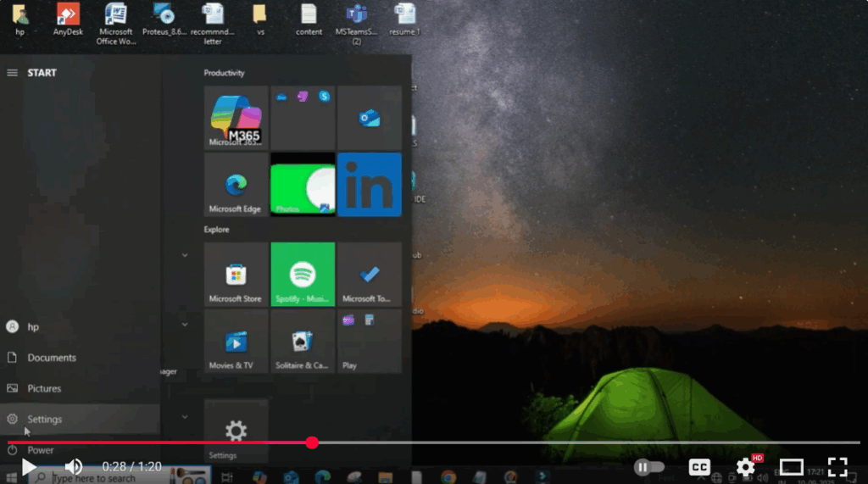Open the AnyDesk desktop shortcut

click(x=68, y=20)
